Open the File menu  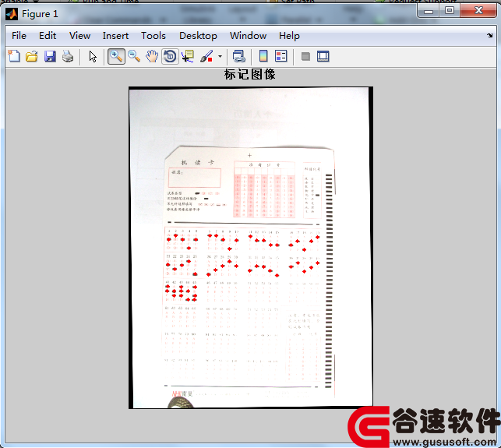coord(19,36)
